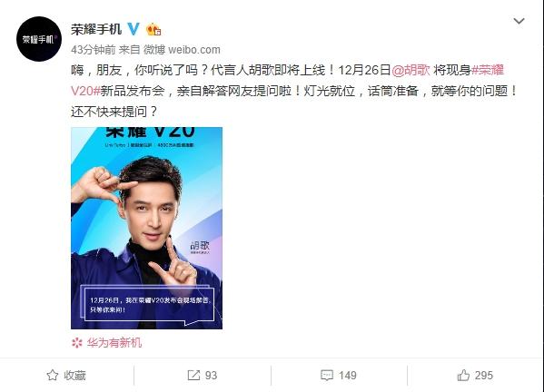Enlarge the 荣耀V20 poster image
This screenshot has width=544, height=392.
[x=146, y=228]
